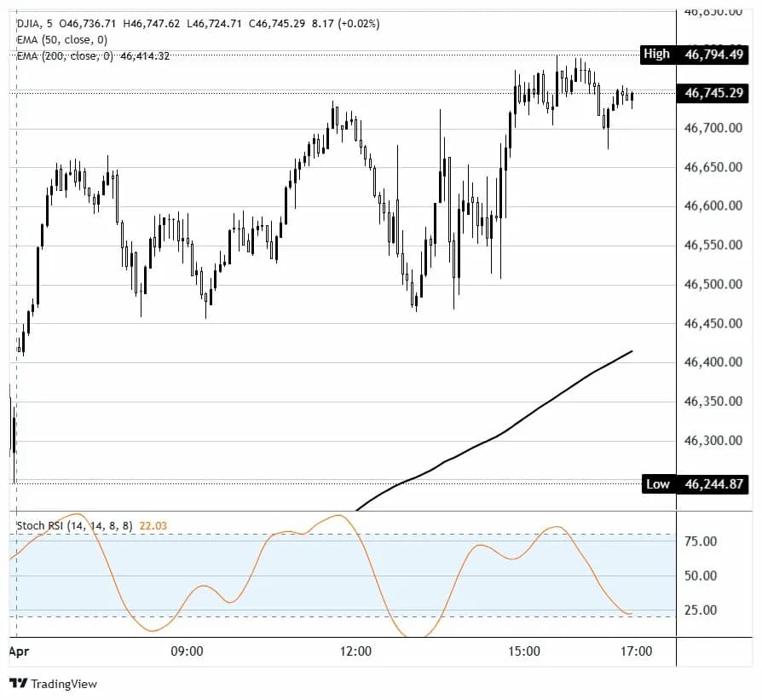Click the 46,500.00 level on price scale
The height and width of the screenshot is (700, 762).
click(711, 284)
